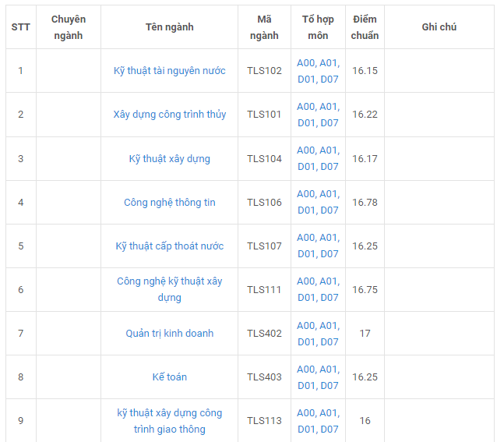The height and width of the screenshot is (442, 504).
Task: Open Kỹ thuật xây dựng công trình giao thông link
Action: (169, 421)
